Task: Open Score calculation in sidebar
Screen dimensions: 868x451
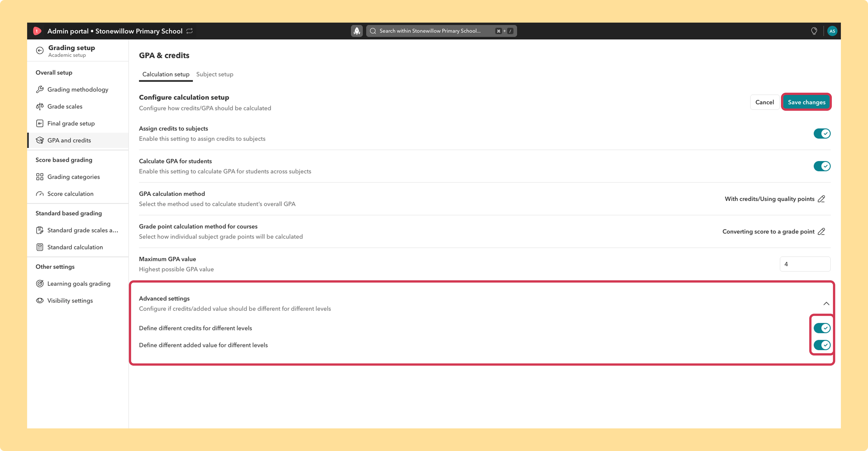Action: click(78, 194)
